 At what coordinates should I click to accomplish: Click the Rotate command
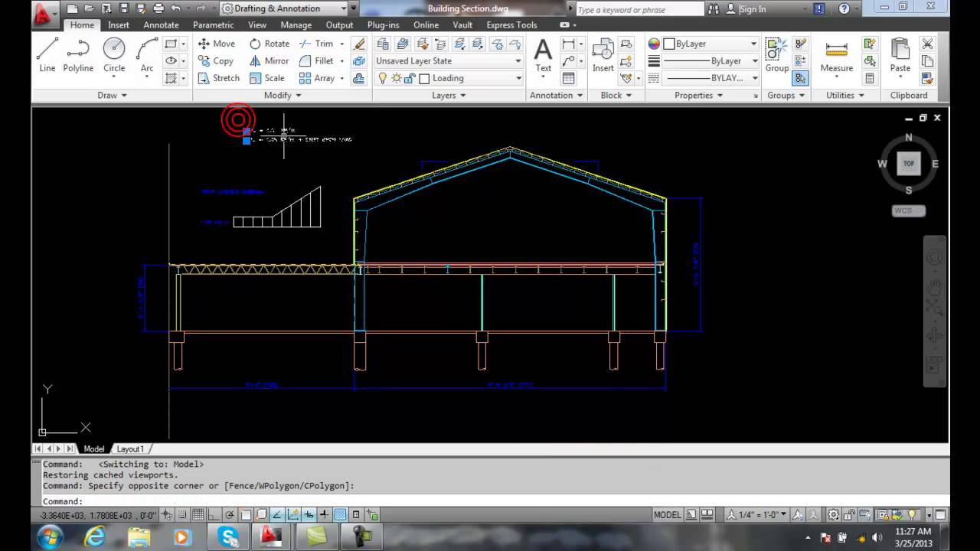(x=269, y=44)
